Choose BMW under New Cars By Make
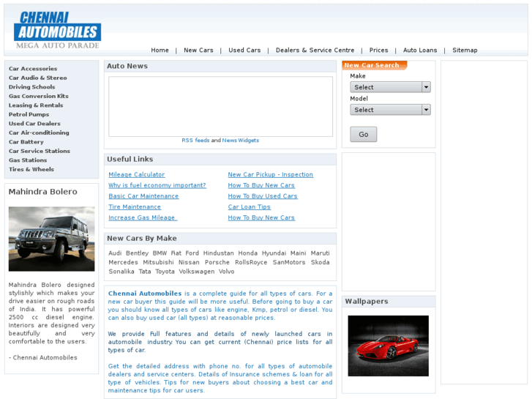532x399 pixels. pos(160,253)
